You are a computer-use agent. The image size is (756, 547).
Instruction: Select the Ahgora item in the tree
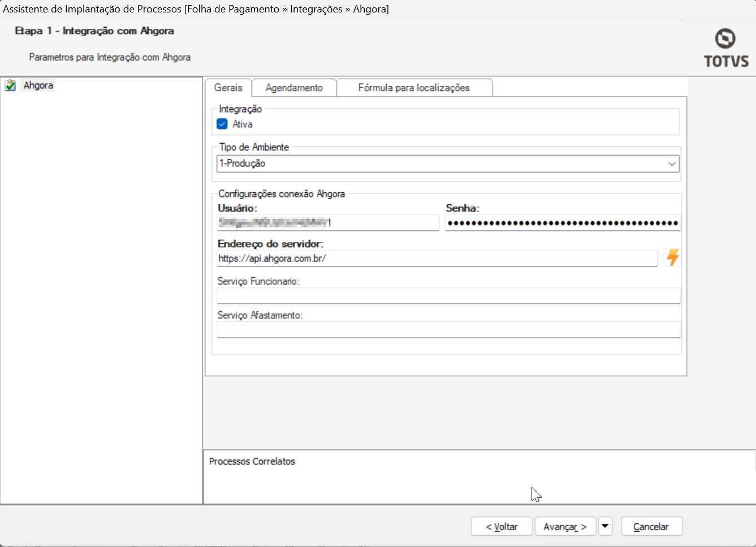38,85
